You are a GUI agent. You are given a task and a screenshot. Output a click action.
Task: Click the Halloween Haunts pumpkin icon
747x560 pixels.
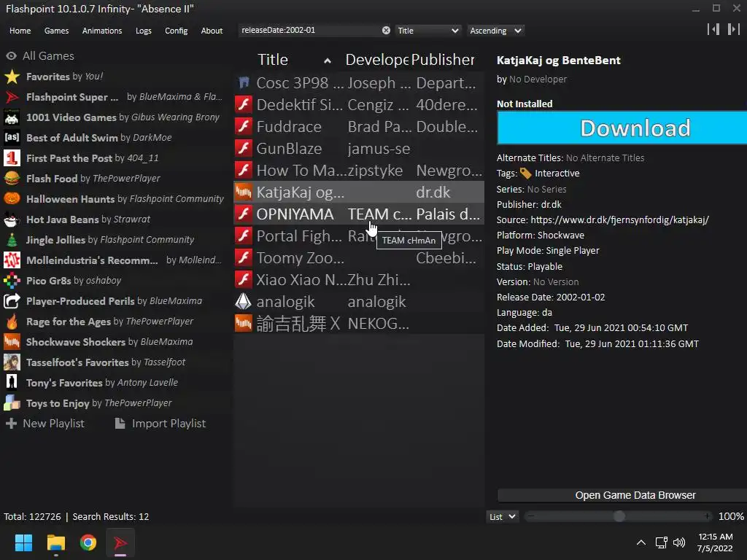pos(12,199)
